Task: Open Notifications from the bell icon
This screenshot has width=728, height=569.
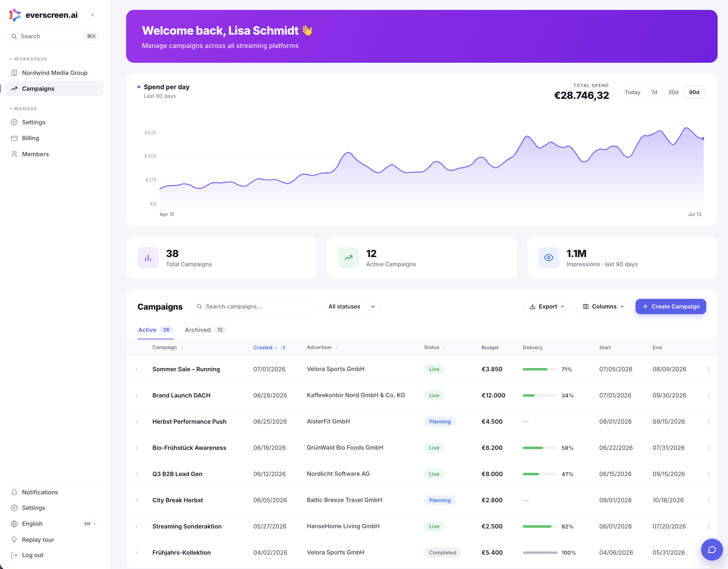Action: 14,492
